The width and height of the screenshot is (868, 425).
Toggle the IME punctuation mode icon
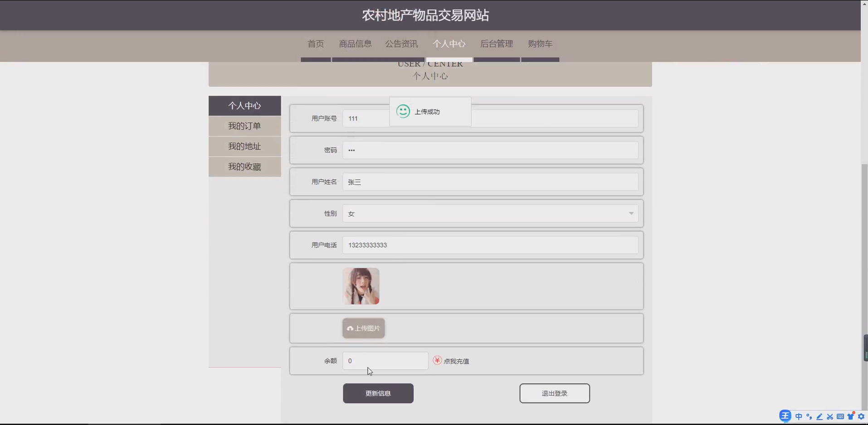809,416
